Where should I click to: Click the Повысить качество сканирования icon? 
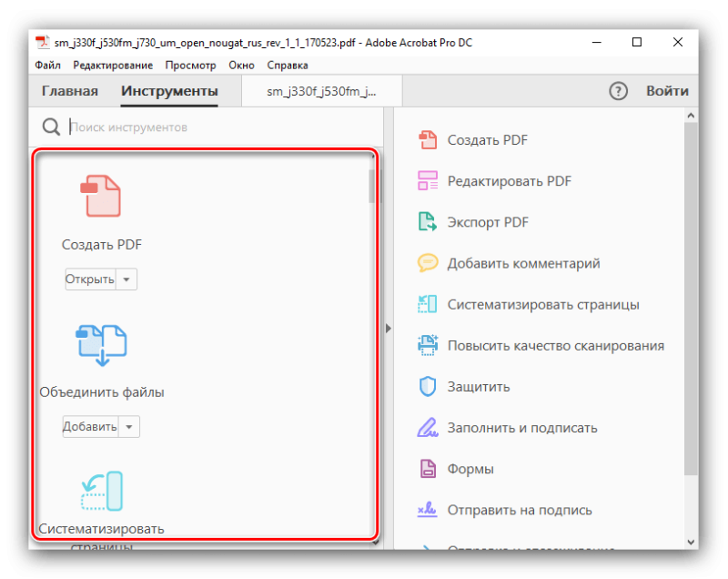pos(428,345)
